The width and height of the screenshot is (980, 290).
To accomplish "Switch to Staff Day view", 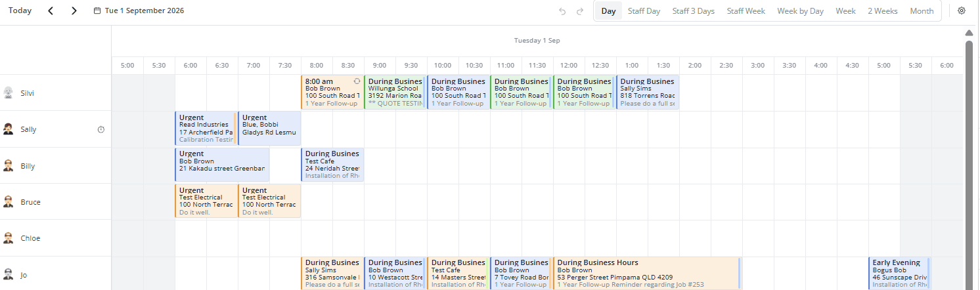I will pos(644,11).
